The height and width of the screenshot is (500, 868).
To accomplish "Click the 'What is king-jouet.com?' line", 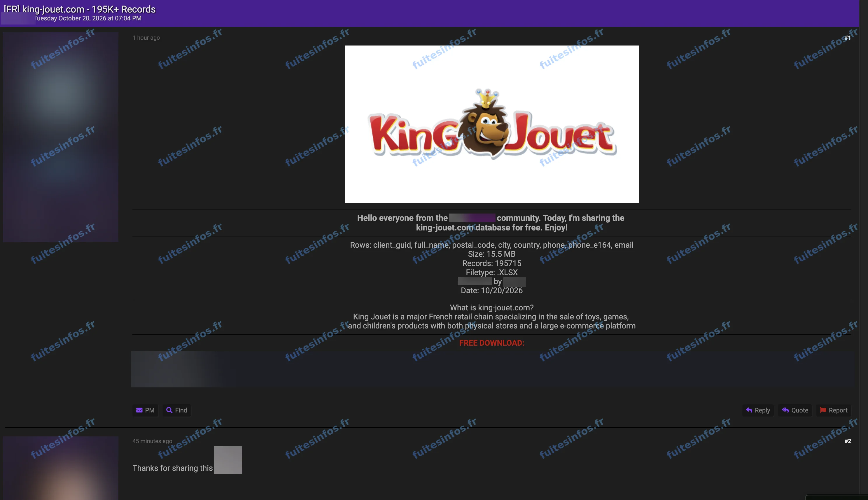I will pyautogui.click(x=492, y=308).
